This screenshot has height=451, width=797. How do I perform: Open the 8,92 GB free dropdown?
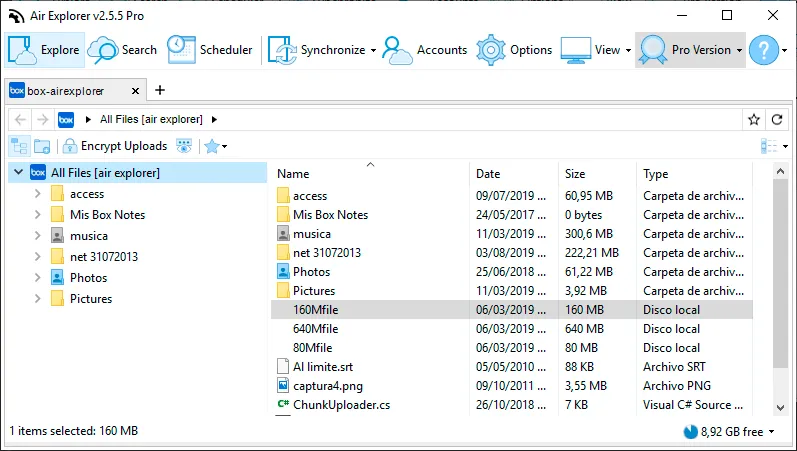(772, 432)
